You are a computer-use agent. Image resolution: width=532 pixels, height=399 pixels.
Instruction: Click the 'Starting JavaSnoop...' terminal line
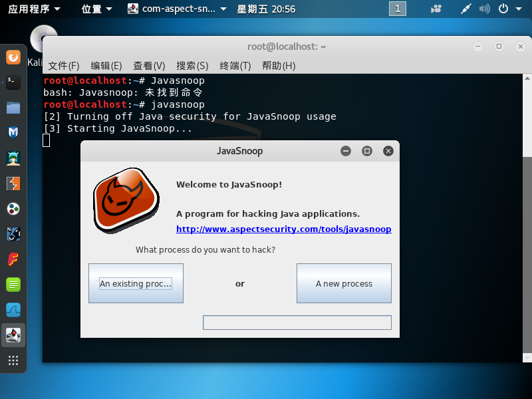pos(118,128)
